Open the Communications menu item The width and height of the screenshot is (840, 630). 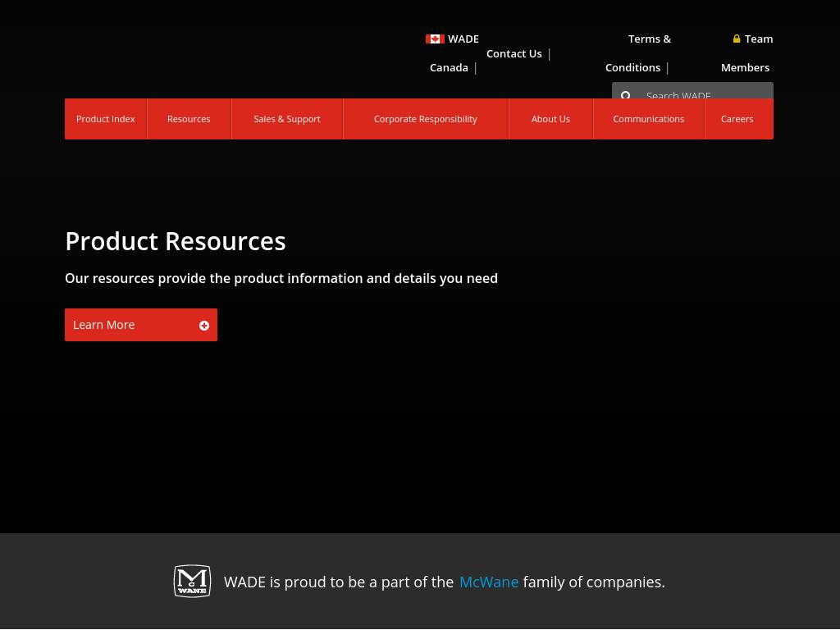click(648, 119)
